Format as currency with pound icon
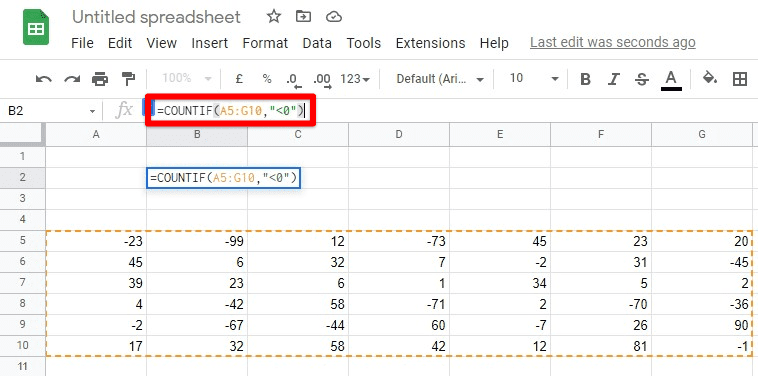Image resolution: width=758 pixels, height=376 pixels. click(238, 79)
